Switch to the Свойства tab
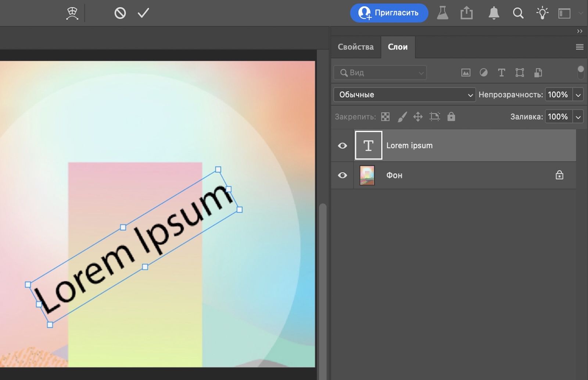588x380 pixels. [x=355, y=47]
